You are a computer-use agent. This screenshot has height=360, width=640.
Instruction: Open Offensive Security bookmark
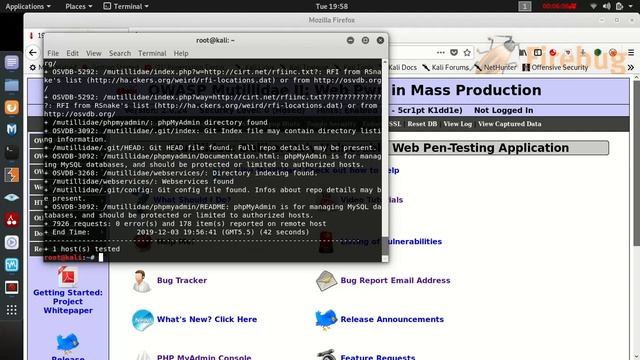[x=556, y=67]
